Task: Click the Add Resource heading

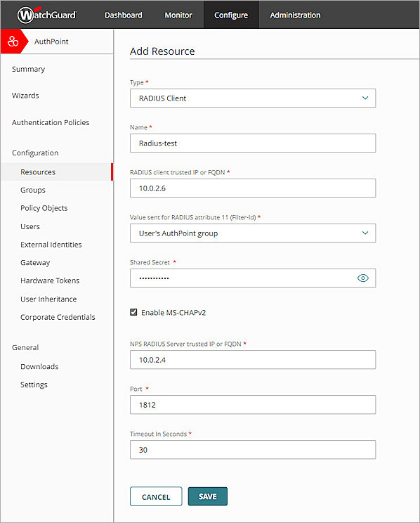Action: tap(162, 51)
